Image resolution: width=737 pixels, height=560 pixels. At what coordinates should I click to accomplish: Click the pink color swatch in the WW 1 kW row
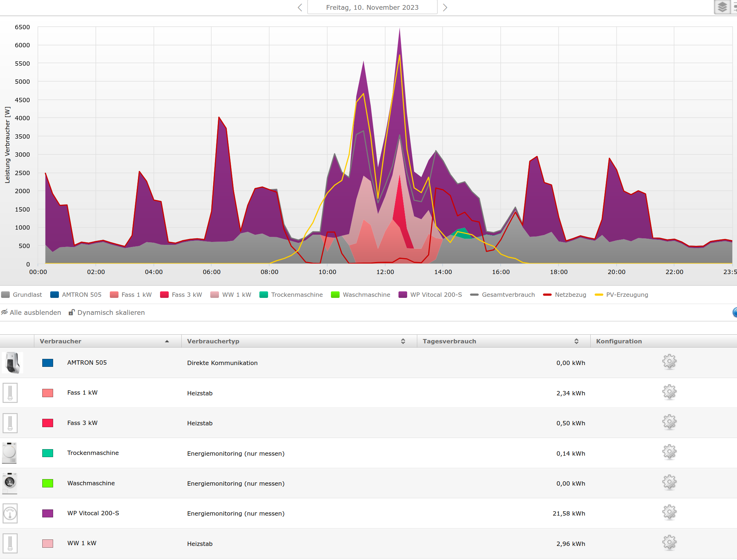(48, 543)
